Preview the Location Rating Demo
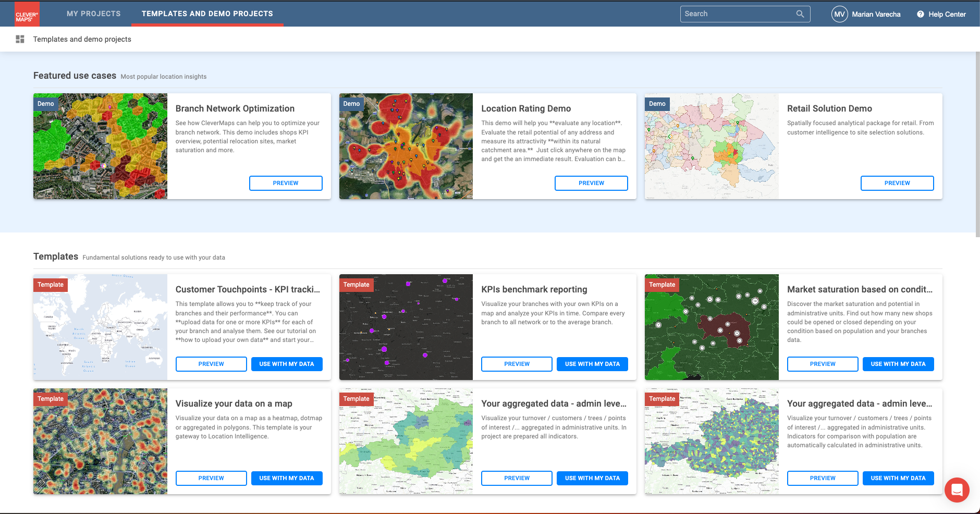980x514 pixels. click(x=591, y=183)
